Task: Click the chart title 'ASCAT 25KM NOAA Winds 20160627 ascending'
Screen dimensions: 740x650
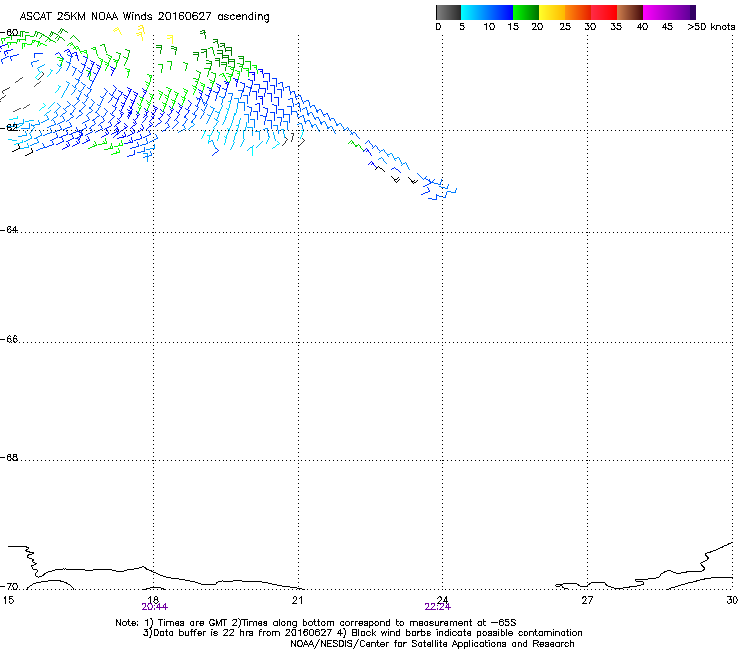Action: [144, 17]
